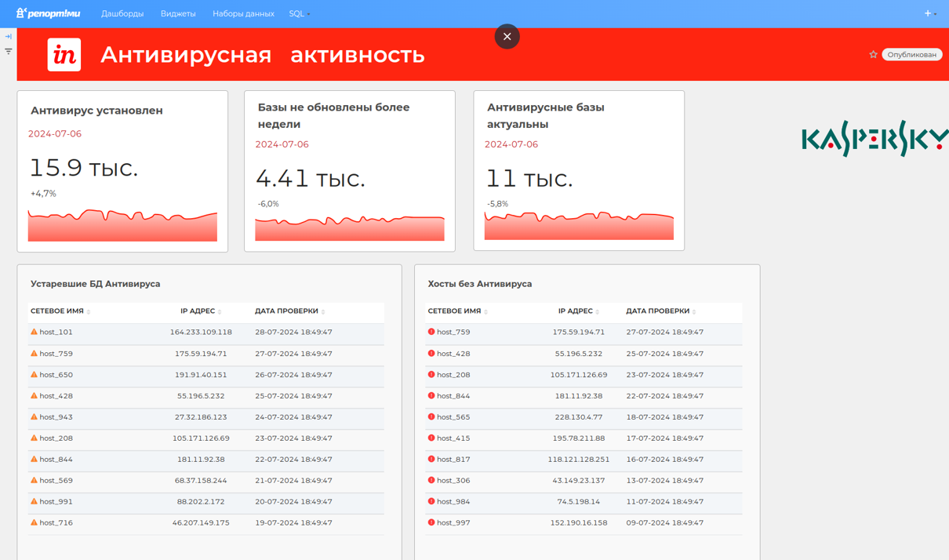Click the warning triangle next to host_650
Screen dimensions: 949x560
point(34,374)
